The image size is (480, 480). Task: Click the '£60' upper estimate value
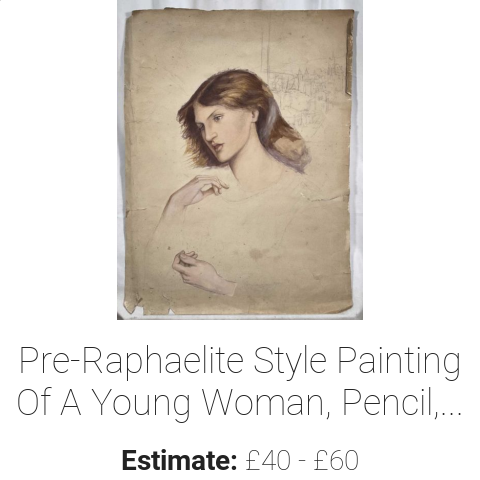tap(336, 460)
